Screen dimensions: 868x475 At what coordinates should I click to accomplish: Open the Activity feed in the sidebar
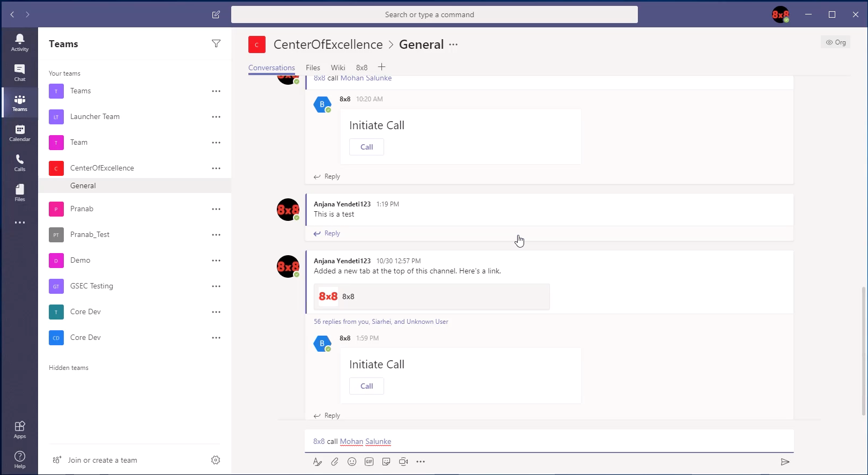click(x=19, y=42)
